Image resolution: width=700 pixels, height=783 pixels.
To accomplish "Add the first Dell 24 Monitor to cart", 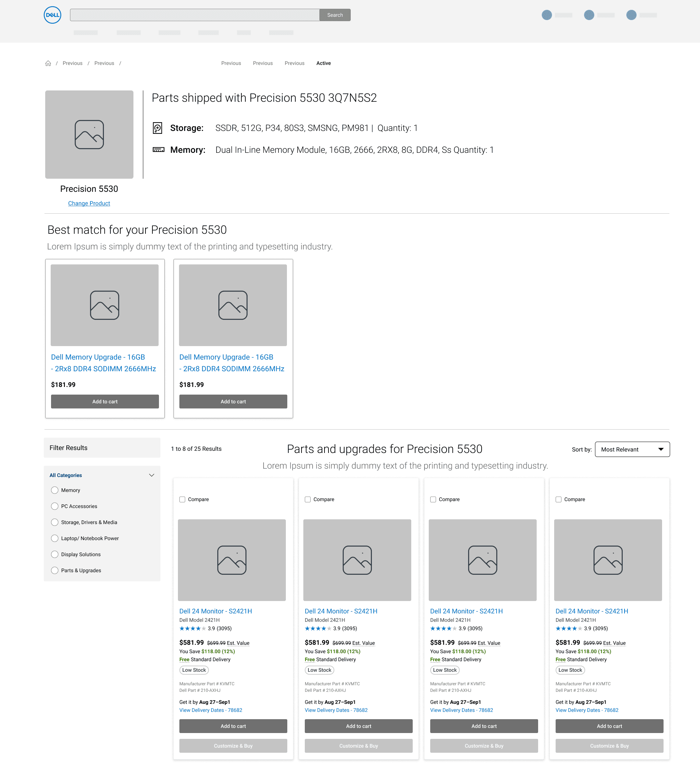I will coord(233,726).
